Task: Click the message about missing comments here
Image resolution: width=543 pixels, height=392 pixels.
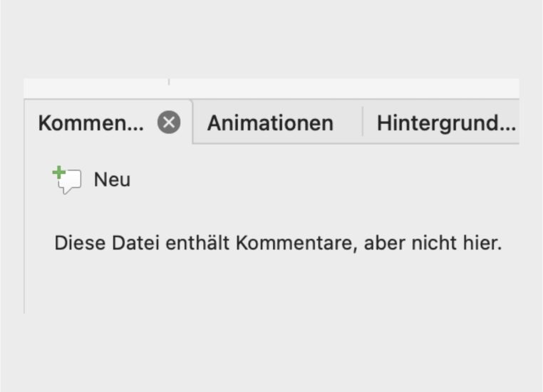Action: tap(278, 243)
